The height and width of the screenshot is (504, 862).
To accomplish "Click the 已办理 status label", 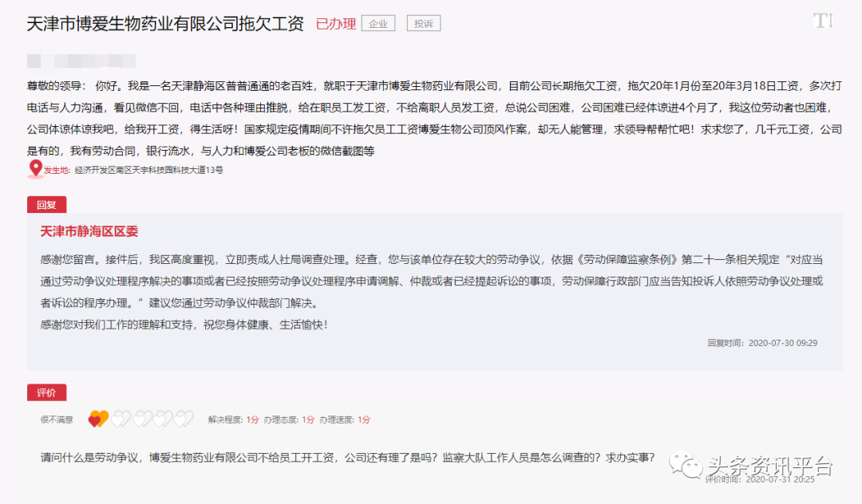I will (334, 23).
